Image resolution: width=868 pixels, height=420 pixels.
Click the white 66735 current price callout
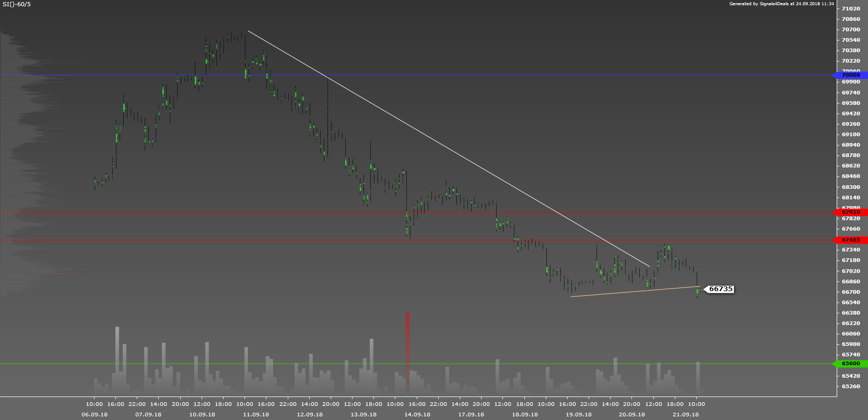(720, 289)
